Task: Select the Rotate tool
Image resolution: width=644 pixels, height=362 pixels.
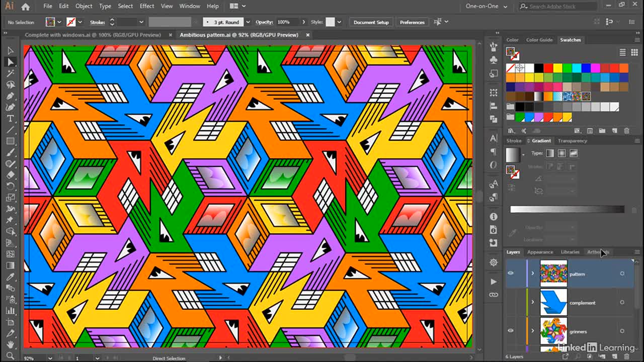Action: 11,186
